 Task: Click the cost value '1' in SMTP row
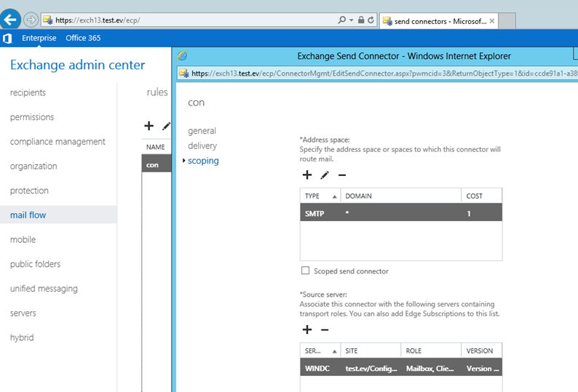point(469,213)
